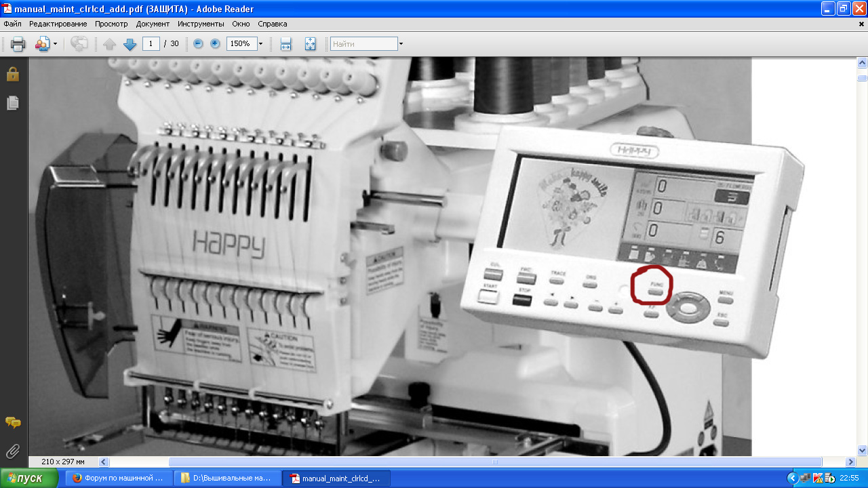This screenshot has width=868, height=488.
Task: Click the vertical scrollbar up arrow
Action: click(x=863, y=62)
